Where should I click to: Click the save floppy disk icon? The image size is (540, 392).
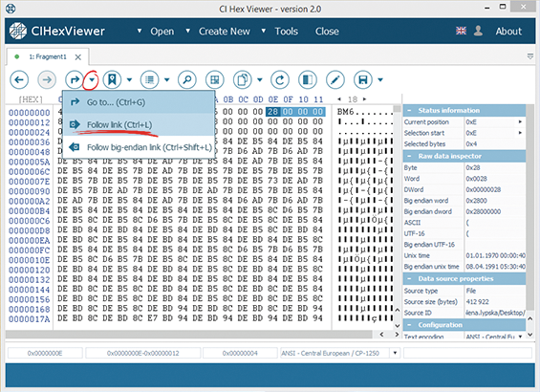(362, 80)
